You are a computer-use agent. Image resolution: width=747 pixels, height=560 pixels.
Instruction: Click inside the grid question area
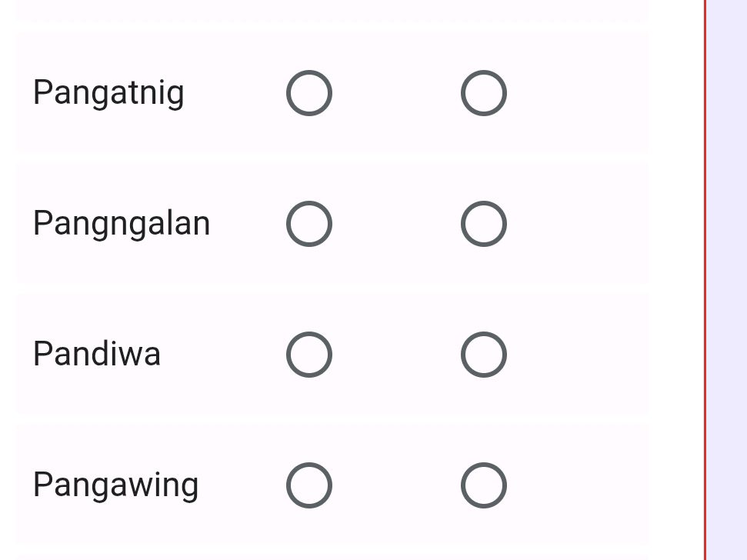coord(331,288)
